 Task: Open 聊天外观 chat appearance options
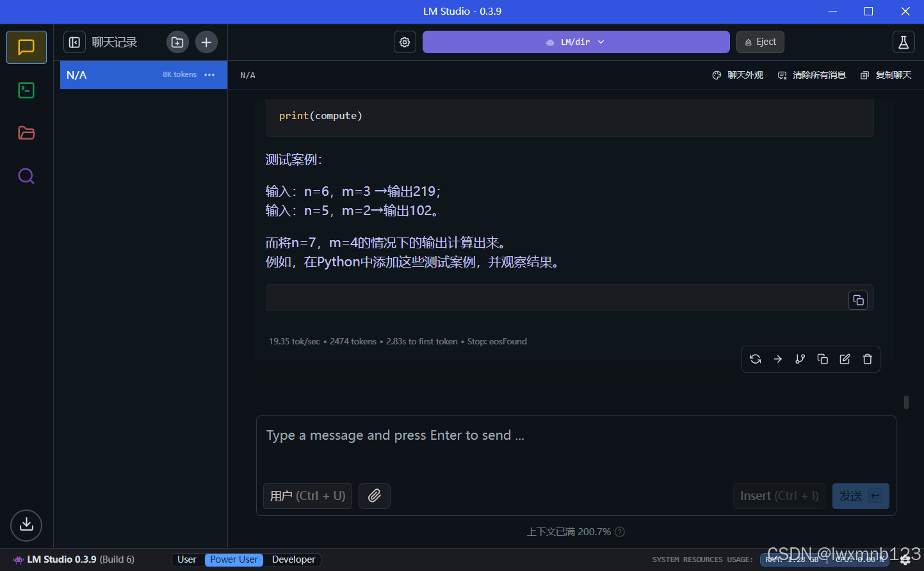click(738, 75)
